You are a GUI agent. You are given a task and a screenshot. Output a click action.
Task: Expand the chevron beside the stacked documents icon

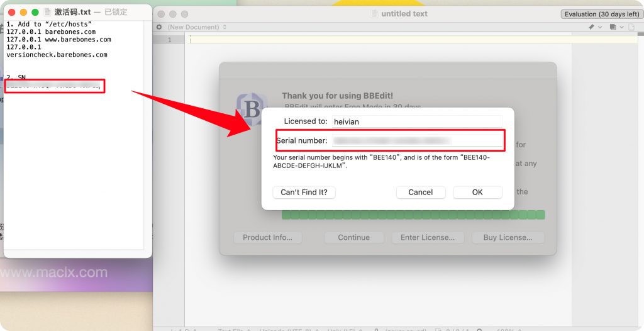(x=622, y=27)
